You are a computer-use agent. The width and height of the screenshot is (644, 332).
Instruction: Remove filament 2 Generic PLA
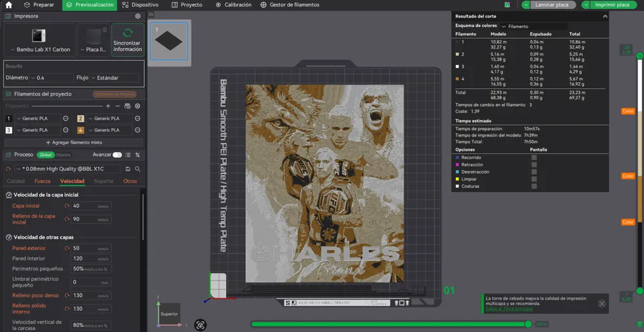click(138, 119)
